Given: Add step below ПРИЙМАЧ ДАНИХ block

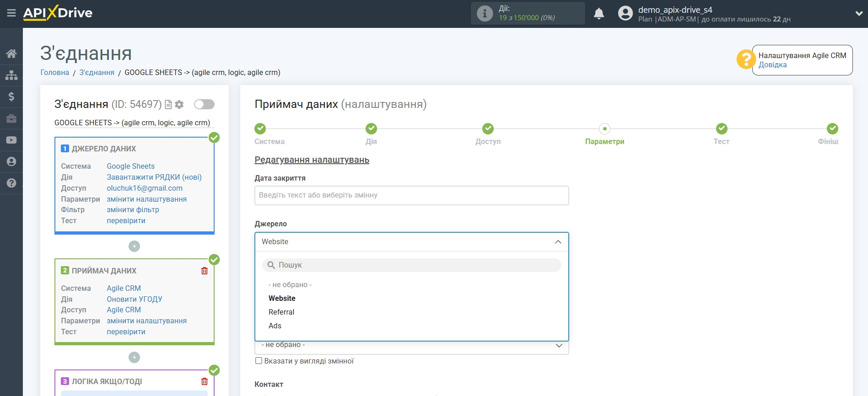Looking at the screenshot, I should (x=134, y=357).
